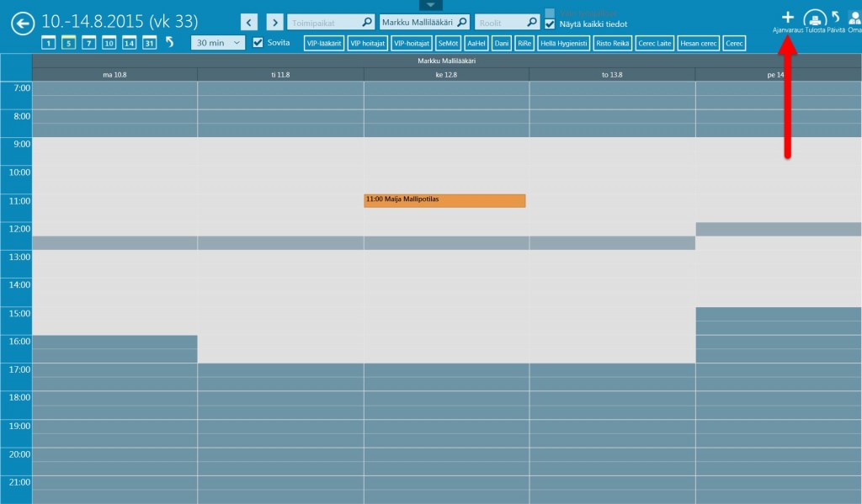This screenshot has height=504, width=862.
Task: Go to previous week with left chevron
Action: point(249,22)
